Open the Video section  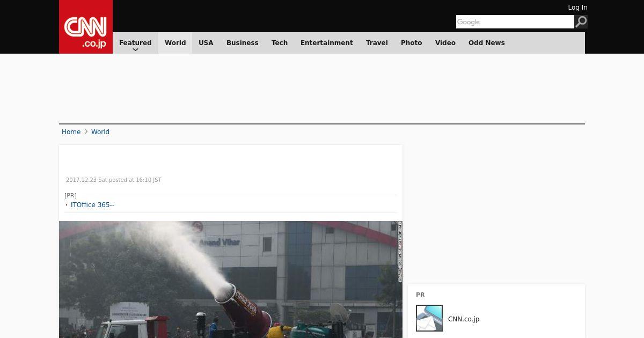[x=445, y=43]
